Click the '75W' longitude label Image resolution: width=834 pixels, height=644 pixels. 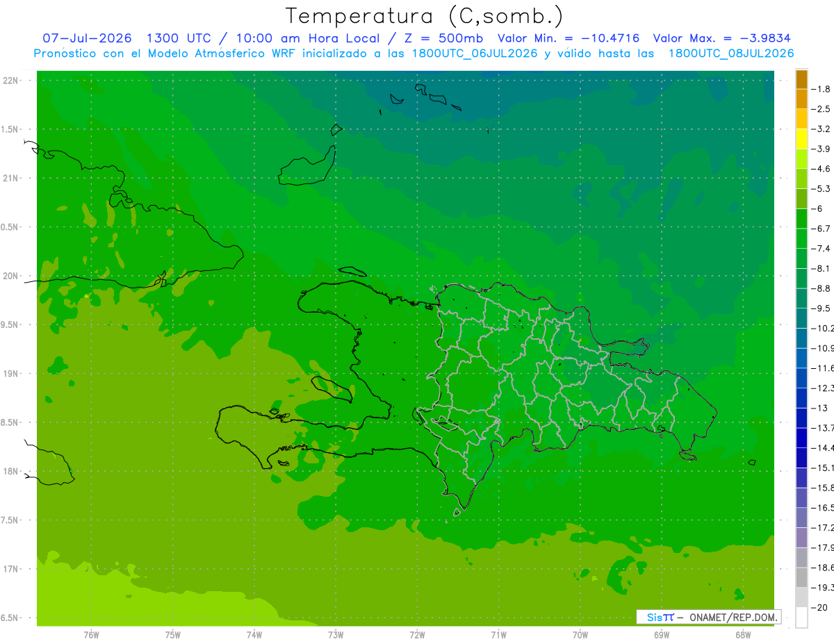pos(172,635)
